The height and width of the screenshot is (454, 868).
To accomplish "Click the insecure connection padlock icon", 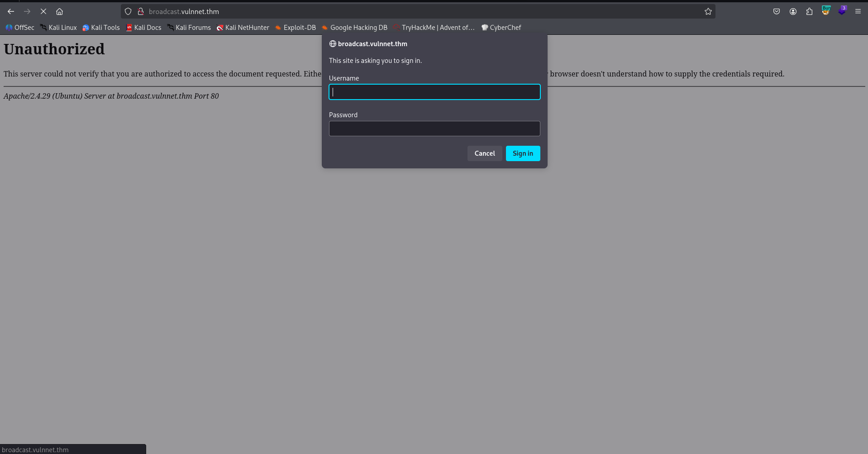I will [141, 12].
